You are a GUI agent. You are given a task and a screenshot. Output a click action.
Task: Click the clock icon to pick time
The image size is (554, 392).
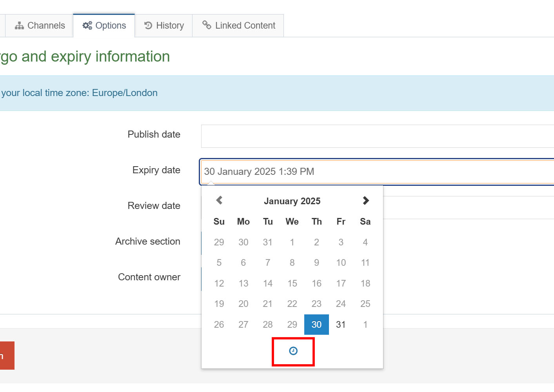[293, 351]
